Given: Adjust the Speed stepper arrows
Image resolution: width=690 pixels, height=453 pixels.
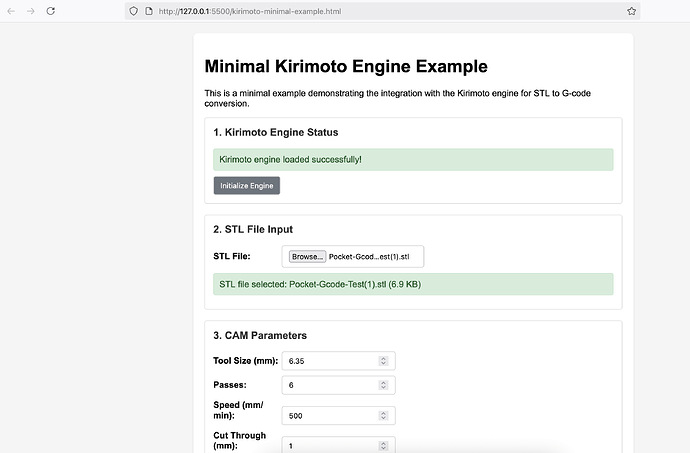Looking at the screenshot, I should click(x=383, y=416).
